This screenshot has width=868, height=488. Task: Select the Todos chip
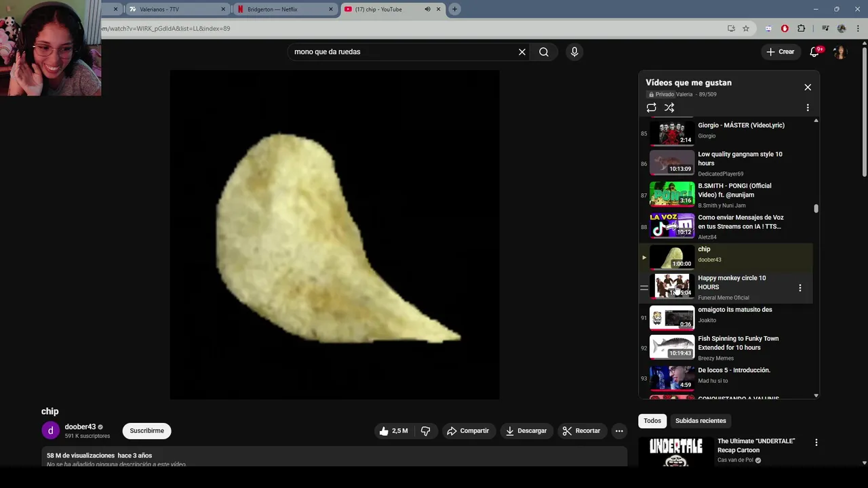click(652, 421)
